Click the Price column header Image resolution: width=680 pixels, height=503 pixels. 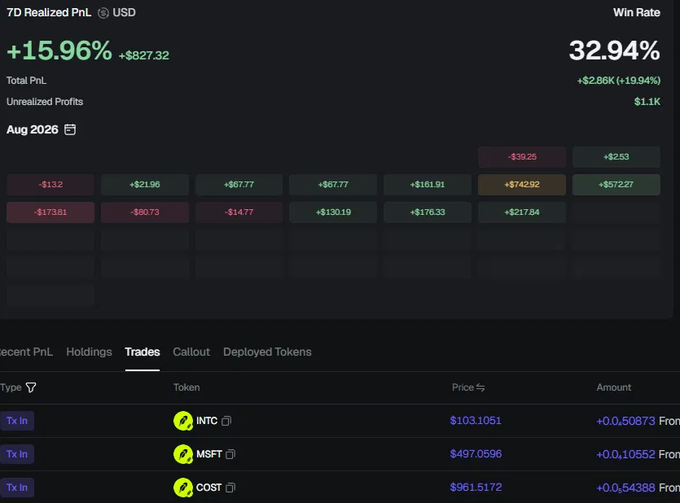[x=463, y=387]
